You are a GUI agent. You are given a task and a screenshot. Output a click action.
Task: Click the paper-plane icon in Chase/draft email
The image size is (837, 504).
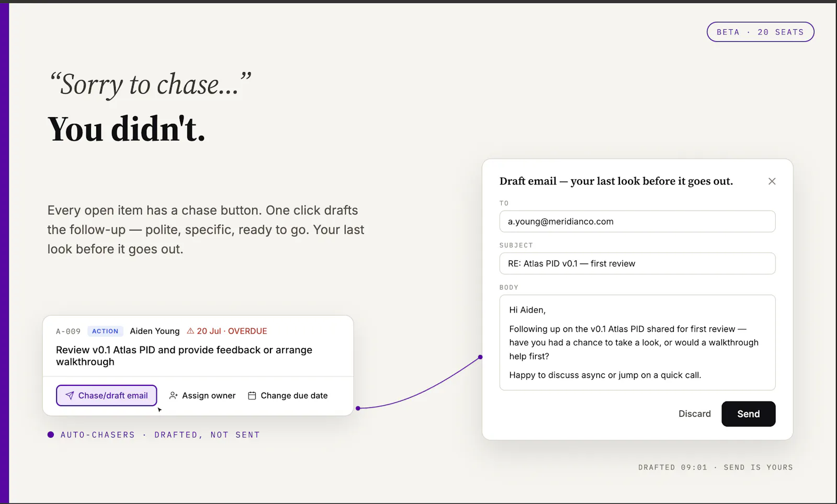(70, 396)
